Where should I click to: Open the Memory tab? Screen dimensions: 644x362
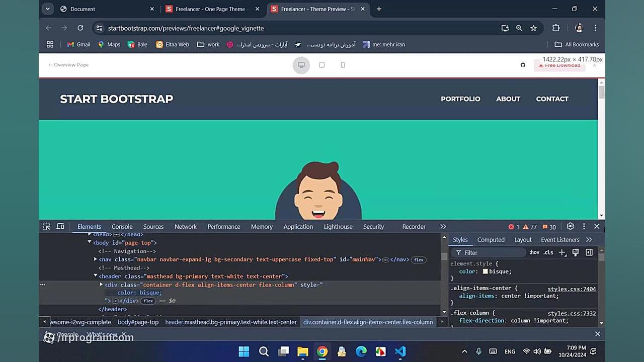tap(262, 227)
